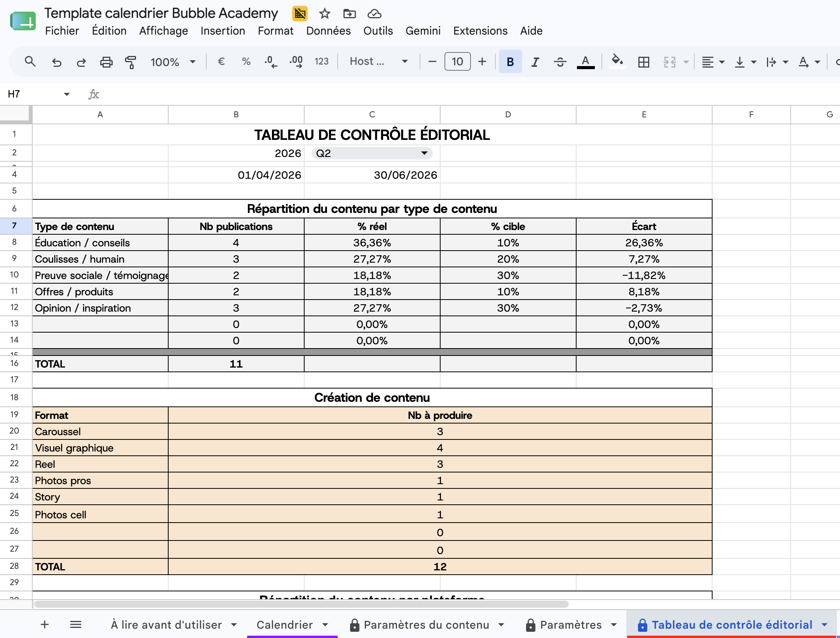
Task: Open Paramètres du contenu tab options arrow
Action: [x=501, y=625]
